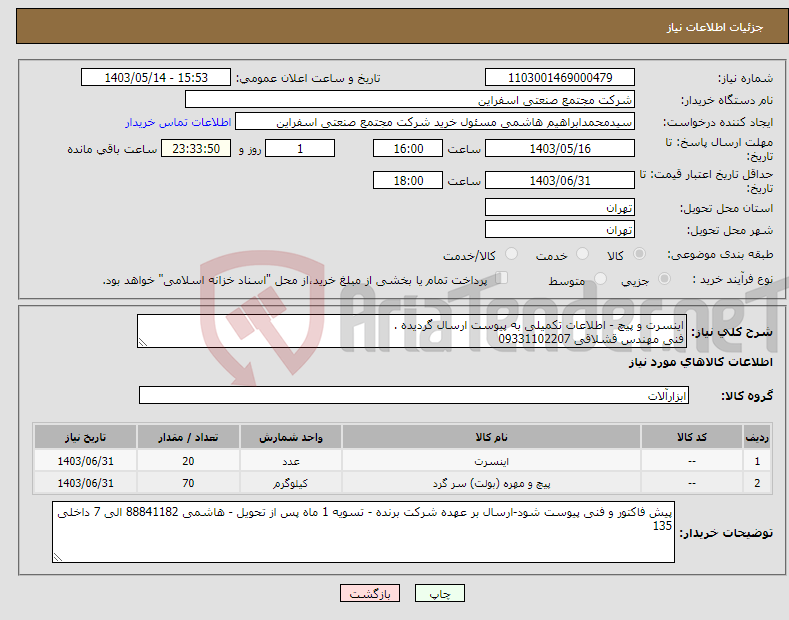The width and height of the screenshot is (789, 620).
Task: Click the توضیحات خریدار text area
Action: pyautogui.click(x=363, y=532)
